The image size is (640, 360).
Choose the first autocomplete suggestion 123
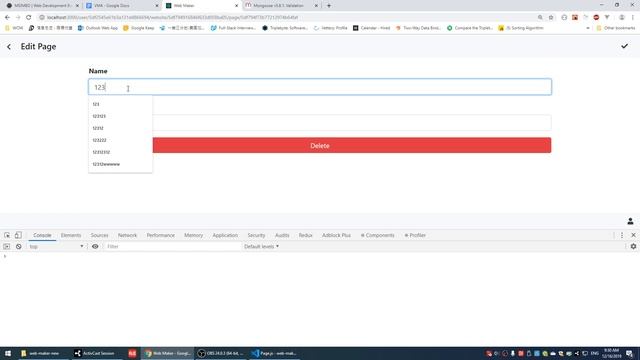click(x=120, y=104)
